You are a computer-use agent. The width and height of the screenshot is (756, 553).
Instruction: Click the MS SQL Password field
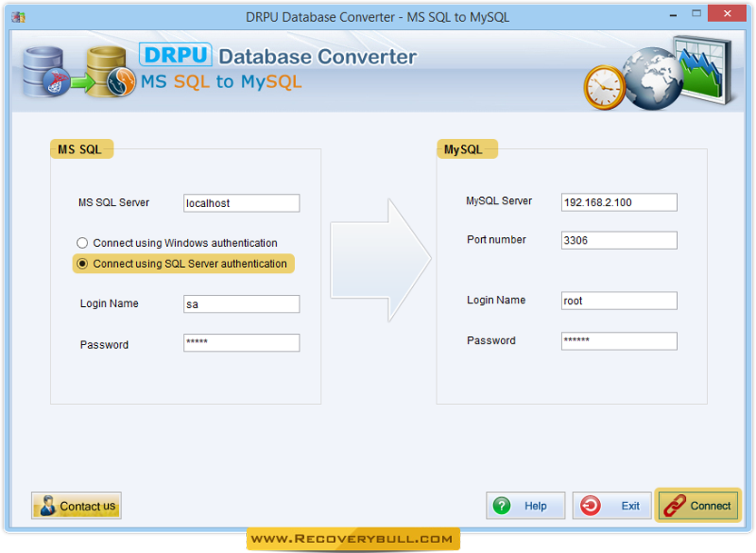point(241,343)
